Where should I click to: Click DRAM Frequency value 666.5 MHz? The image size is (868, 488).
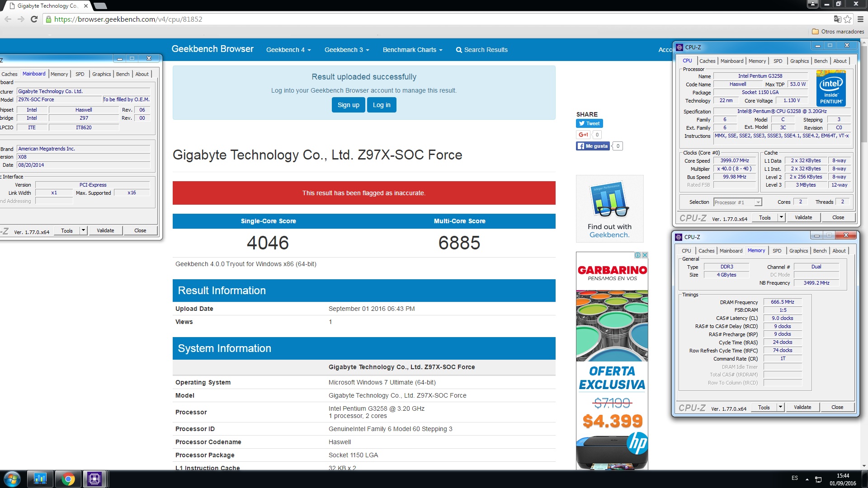tap(783, 302)
